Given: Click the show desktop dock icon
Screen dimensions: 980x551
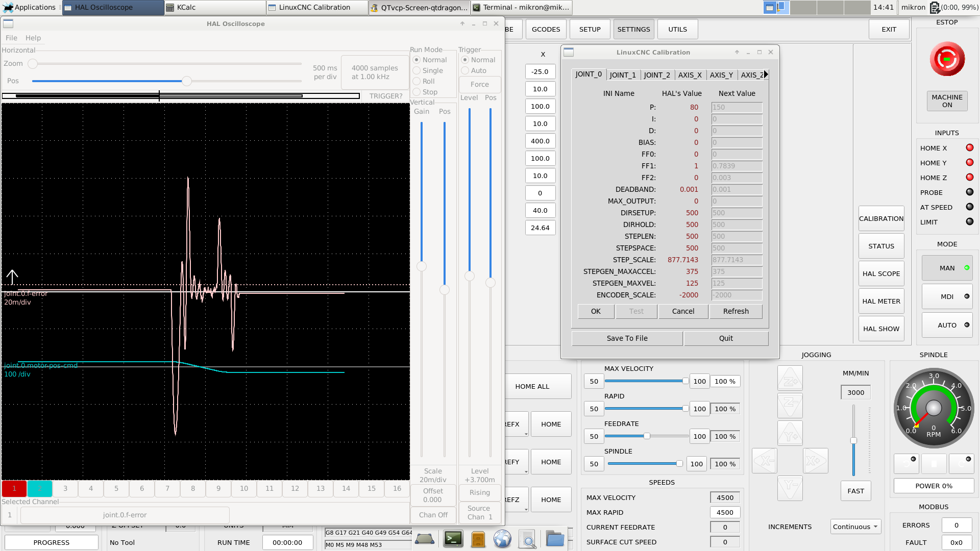Looking at the screenshot, I should click(x=425, y=539).
